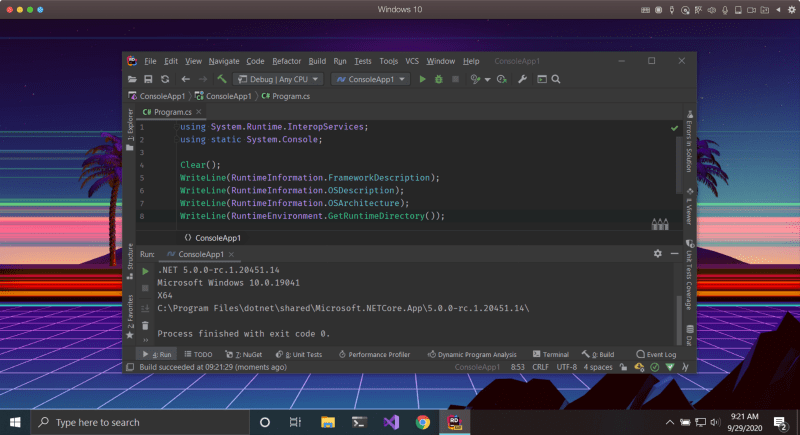800x435 pixels.
Task: Toggle read-only lock icon in status bar
Action: point(623,367)
